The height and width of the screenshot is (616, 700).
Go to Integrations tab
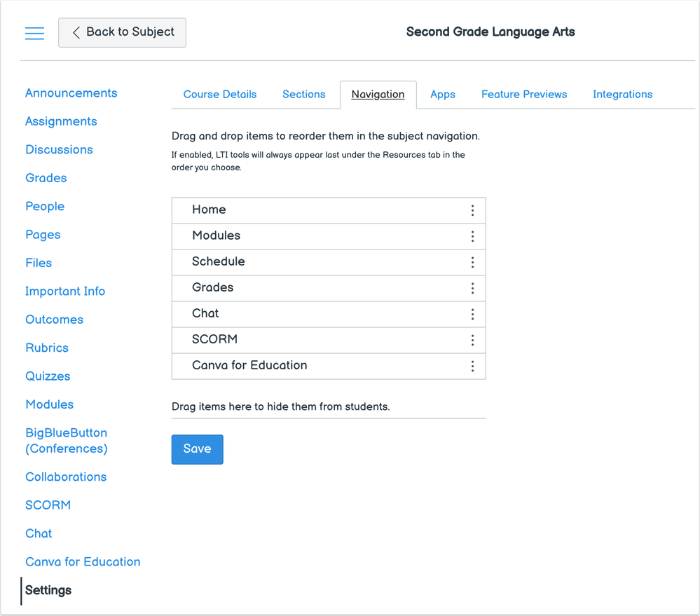pyautogui.click(x=623, y=94)
